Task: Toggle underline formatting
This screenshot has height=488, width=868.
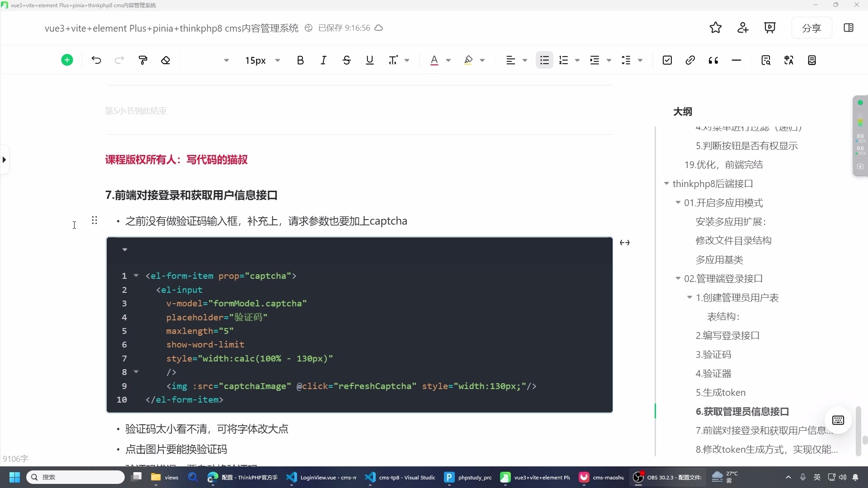Action: pyautogui.click(x=370, y=60)
